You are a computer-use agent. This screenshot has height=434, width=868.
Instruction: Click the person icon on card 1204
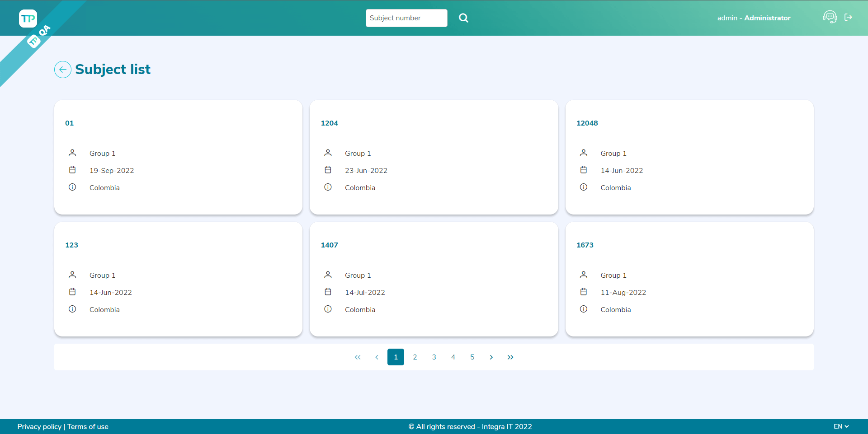pos(328,153)
